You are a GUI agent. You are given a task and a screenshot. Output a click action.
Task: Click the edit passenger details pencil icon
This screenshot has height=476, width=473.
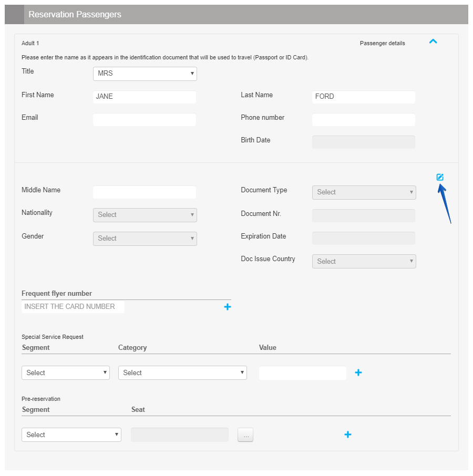[440, 177]
